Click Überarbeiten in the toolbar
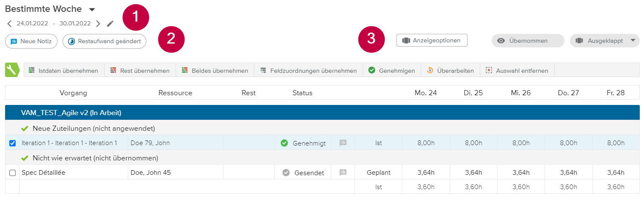The image size is (644, 201). [x=450, y=71]
